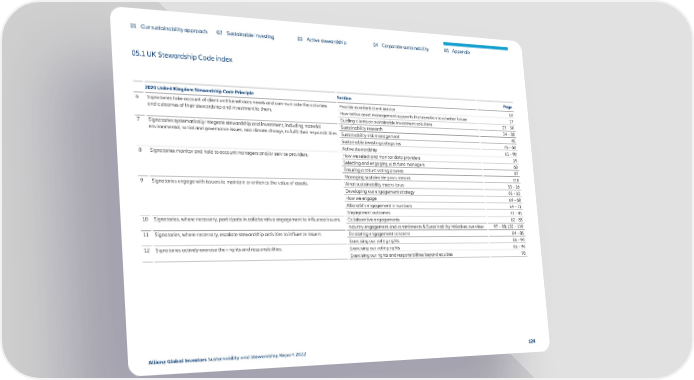
Task: Click the page number 124 in the footer
Action: (x=532, y=341)
